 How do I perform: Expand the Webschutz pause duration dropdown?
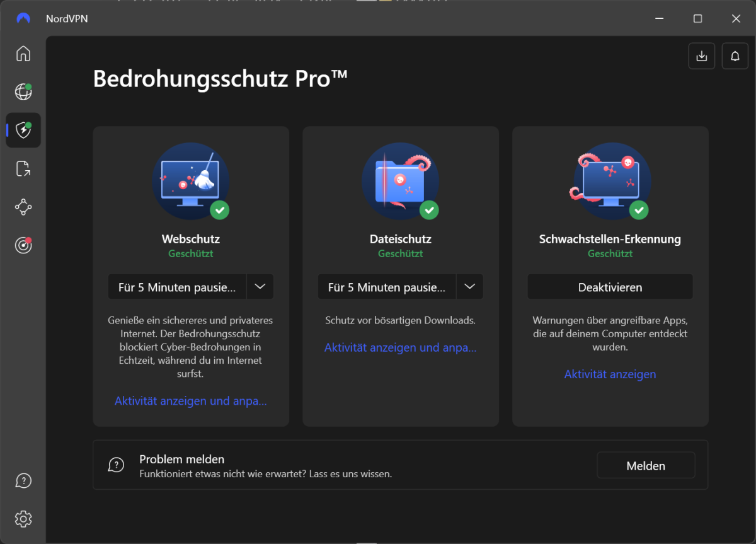(x=260, y=286)
